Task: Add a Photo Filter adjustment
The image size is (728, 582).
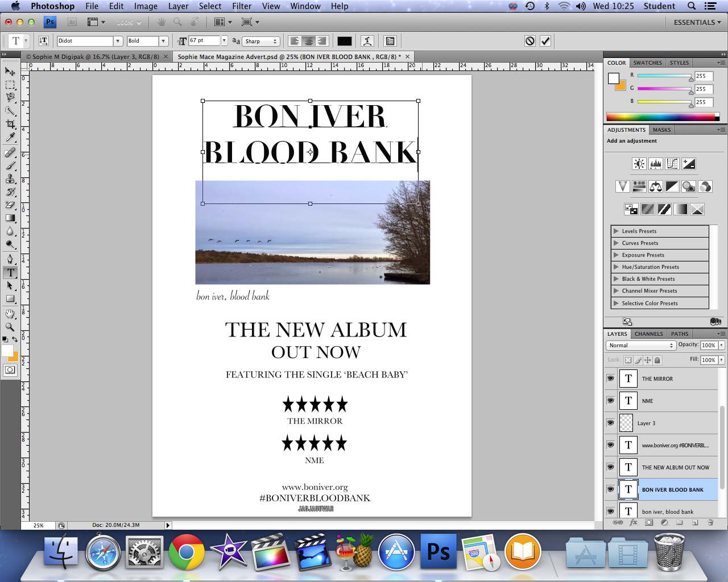Action: (689, 186)
